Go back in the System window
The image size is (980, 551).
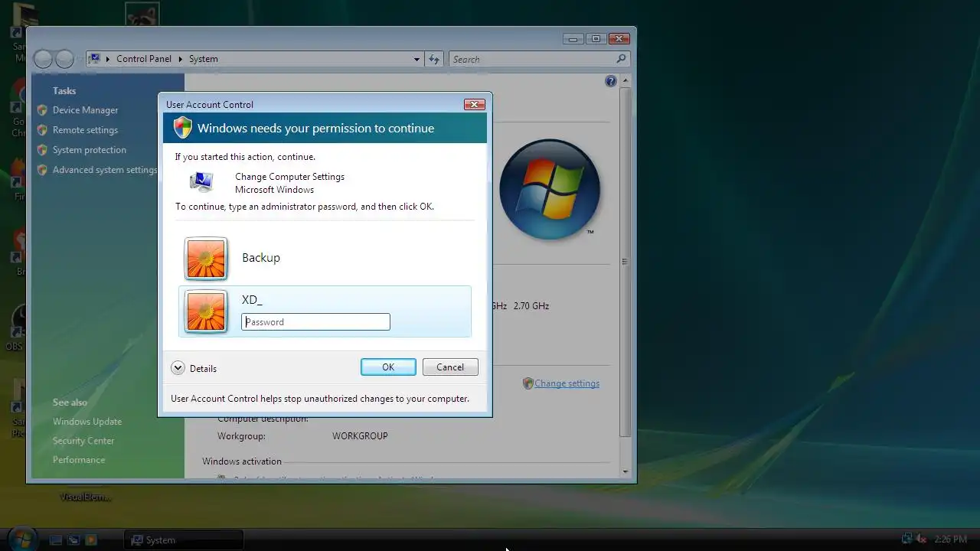(x=44, y=59)
